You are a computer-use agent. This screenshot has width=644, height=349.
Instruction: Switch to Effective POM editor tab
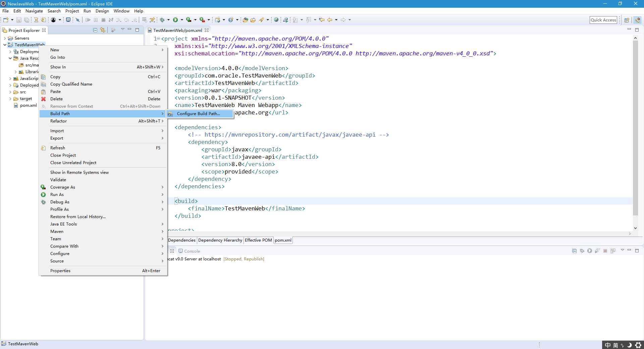(258, 240)
